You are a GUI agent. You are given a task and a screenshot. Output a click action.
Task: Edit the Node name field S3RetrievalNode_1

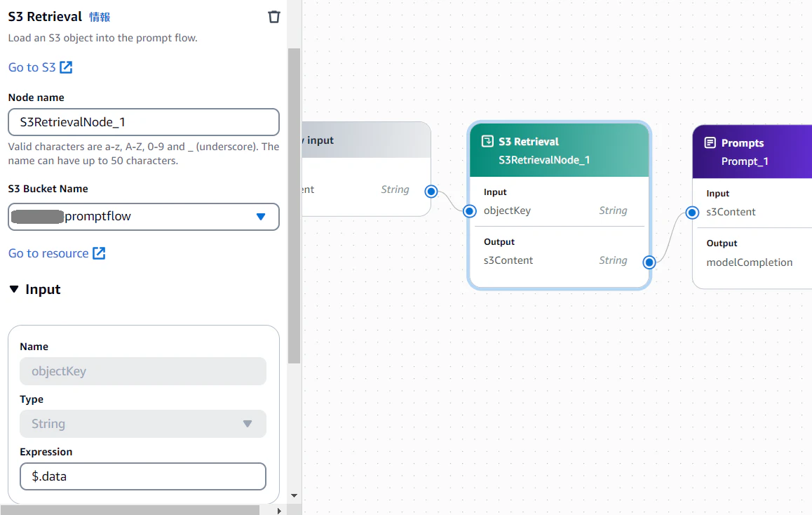[144, 122]
